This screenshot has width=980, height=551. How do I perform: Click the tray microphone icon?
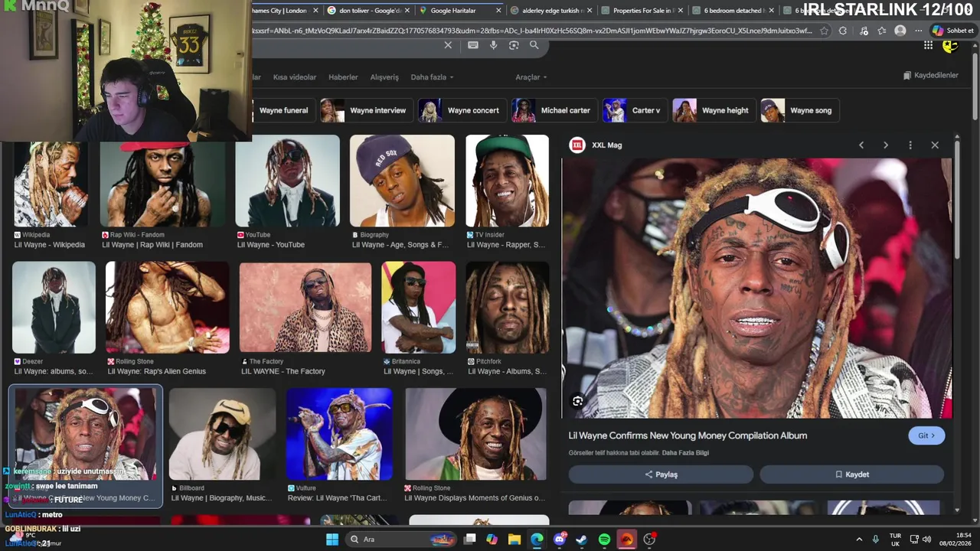876,540
